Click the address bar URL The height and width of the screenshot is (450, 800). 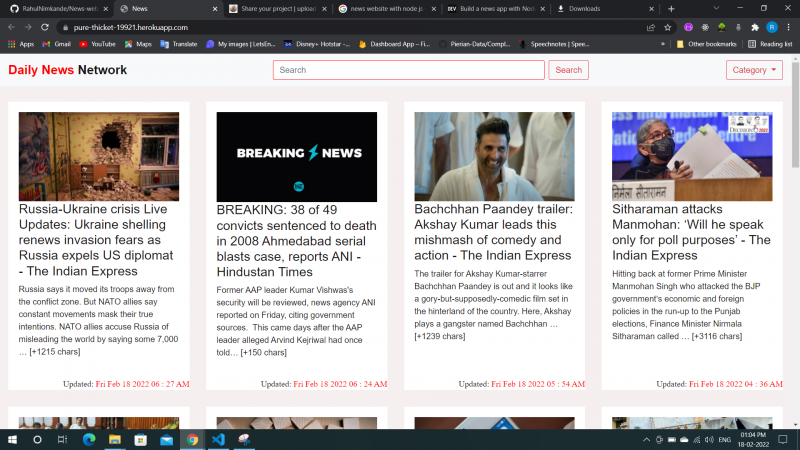[x=131, y=28]
